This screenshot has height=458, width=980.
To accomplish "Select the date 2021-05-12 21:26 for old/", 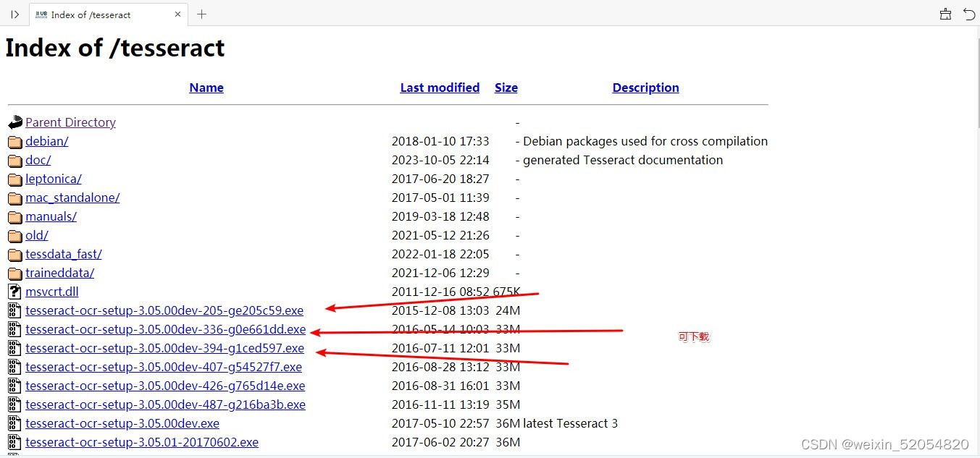I will pyautogui.click(x=440, y=235).
